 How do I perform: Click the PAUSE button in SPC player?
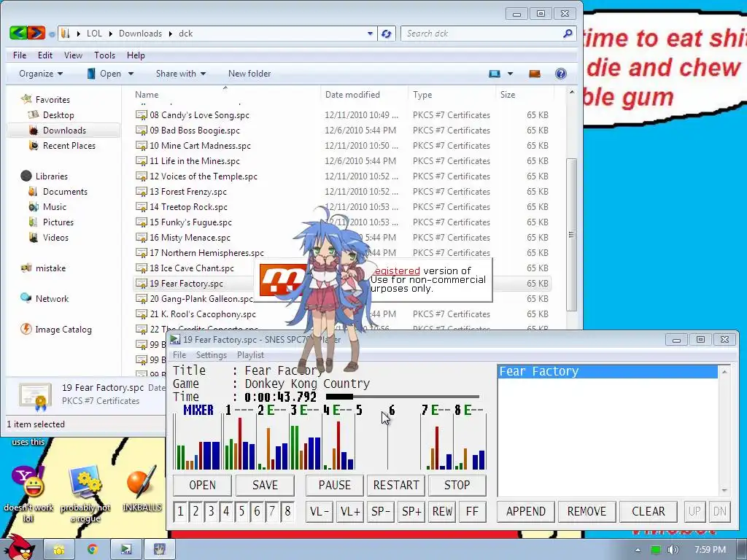coord(334,485)
